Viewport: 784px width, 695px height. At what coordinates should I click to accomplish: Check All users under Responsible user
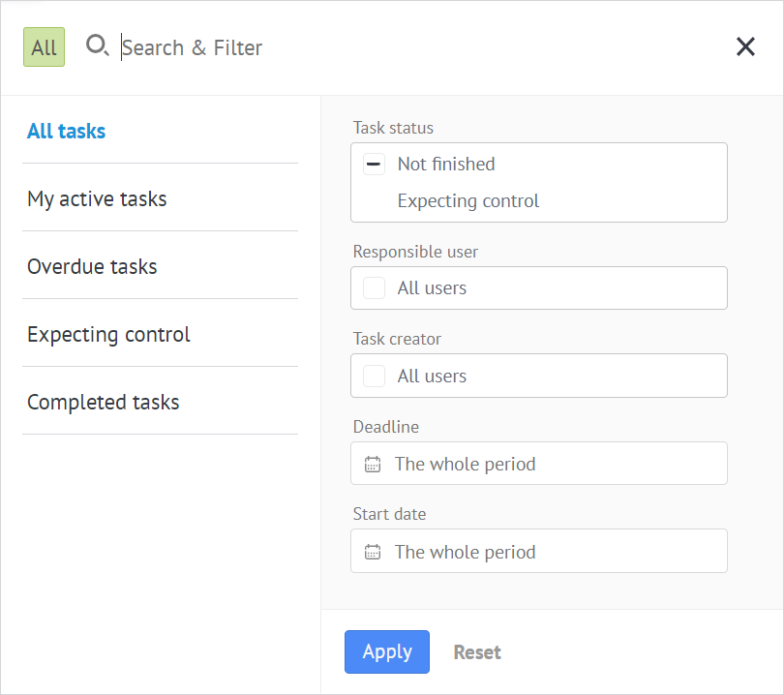coord(374,288)
